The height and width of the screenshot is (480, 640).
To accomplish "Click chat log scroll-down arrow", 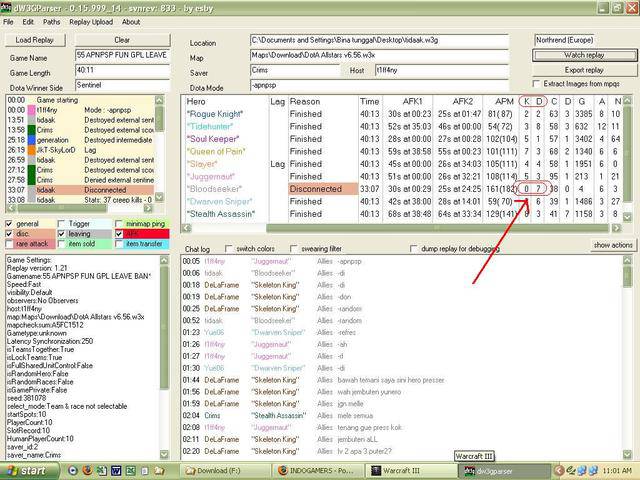I will 628,454.
